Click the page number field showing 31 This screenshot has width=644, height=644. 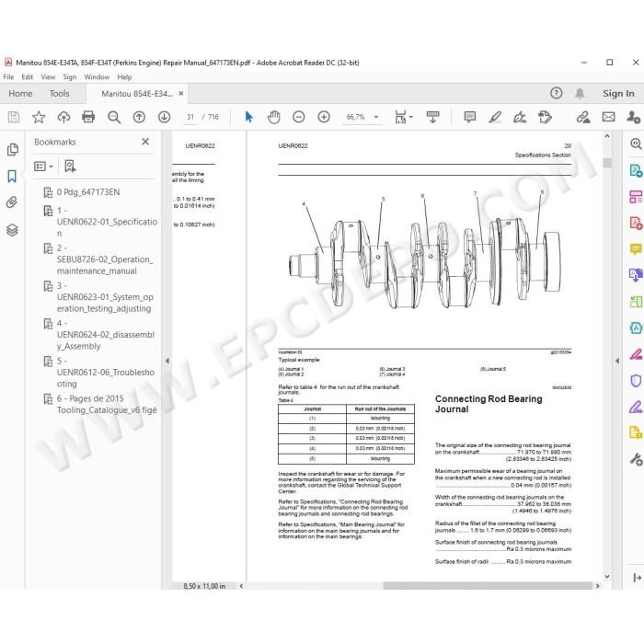190,117
